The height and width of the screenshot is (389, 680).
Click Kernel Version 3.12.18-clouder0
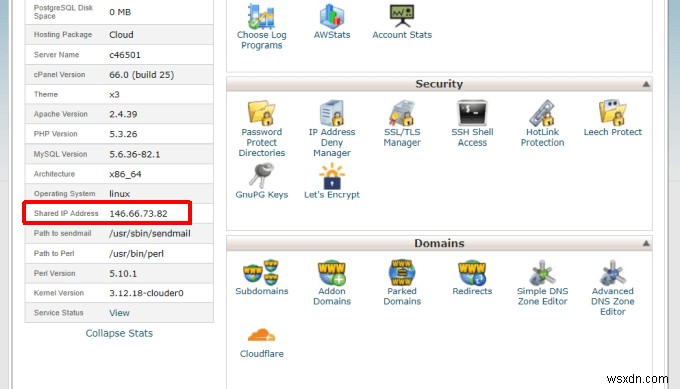pyautogui.click(x=146, y=293)
